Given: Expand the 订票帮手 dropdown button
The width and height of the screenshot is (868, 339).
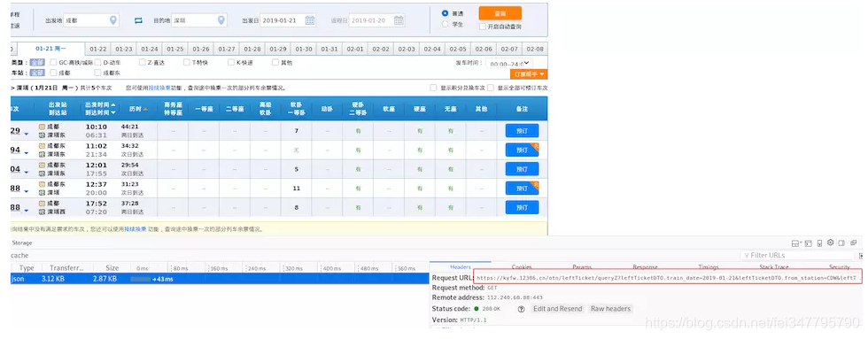Looking at the screenshot, I should 528,74.
